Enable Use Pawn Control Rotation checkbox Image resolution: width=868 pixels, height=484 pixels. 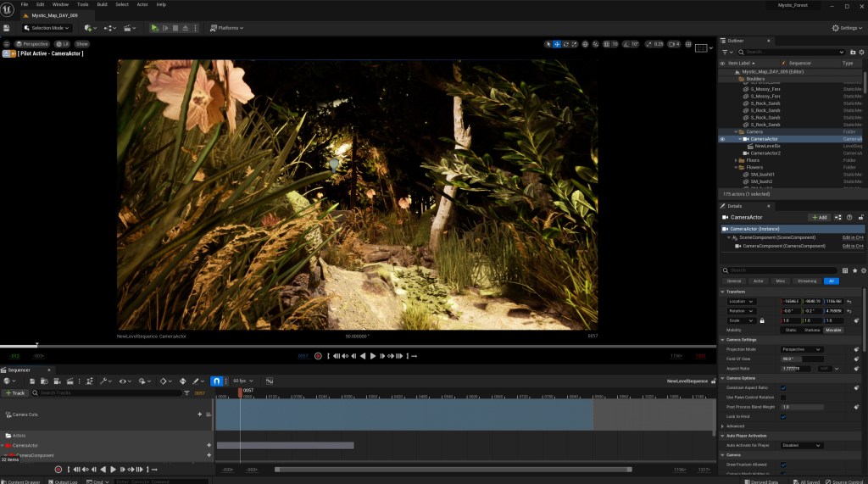pos(782,398)
